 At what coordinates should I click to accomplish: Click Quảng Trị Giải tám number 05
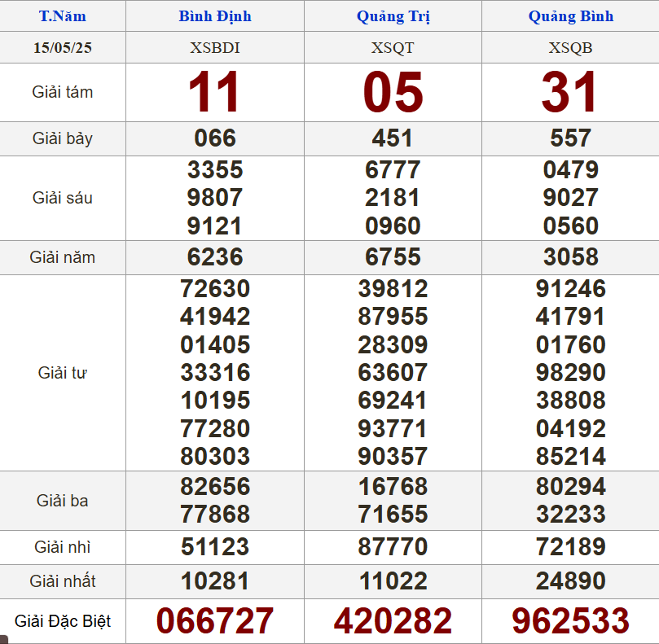click(393, 92)
